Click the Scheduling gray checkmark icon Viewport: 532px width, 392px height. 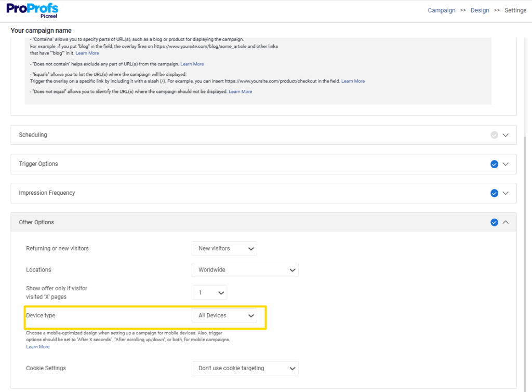tap(494, 135)
